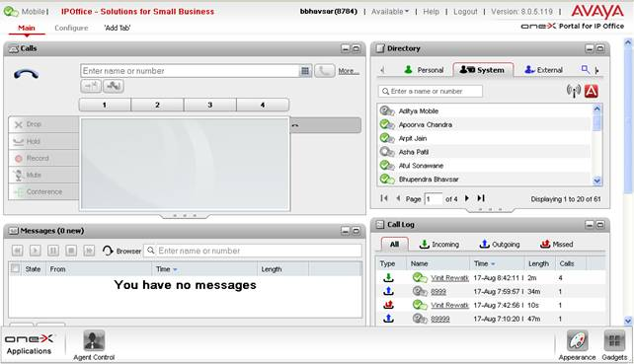The height and width of the screenshot is (364, 634).
Task: Open the Available status dropdown
Action: tap(390, 12)
